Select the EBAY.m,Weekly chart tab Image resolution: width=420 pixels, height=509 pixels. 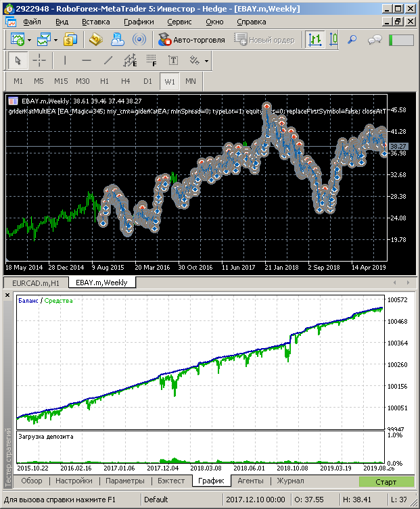tap(101, 283)
